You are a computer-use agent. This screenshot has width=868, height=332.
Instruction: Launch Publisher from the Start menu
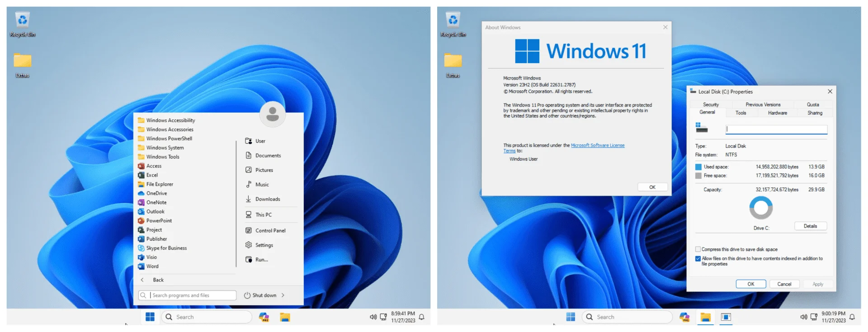pos(152,239)
